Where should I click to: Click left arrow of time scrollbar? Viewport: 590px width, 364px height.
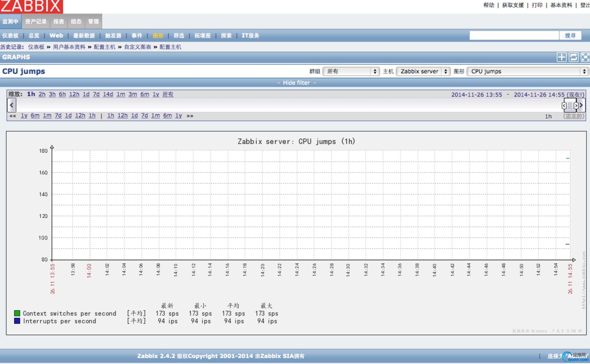[x=12, y=105]
